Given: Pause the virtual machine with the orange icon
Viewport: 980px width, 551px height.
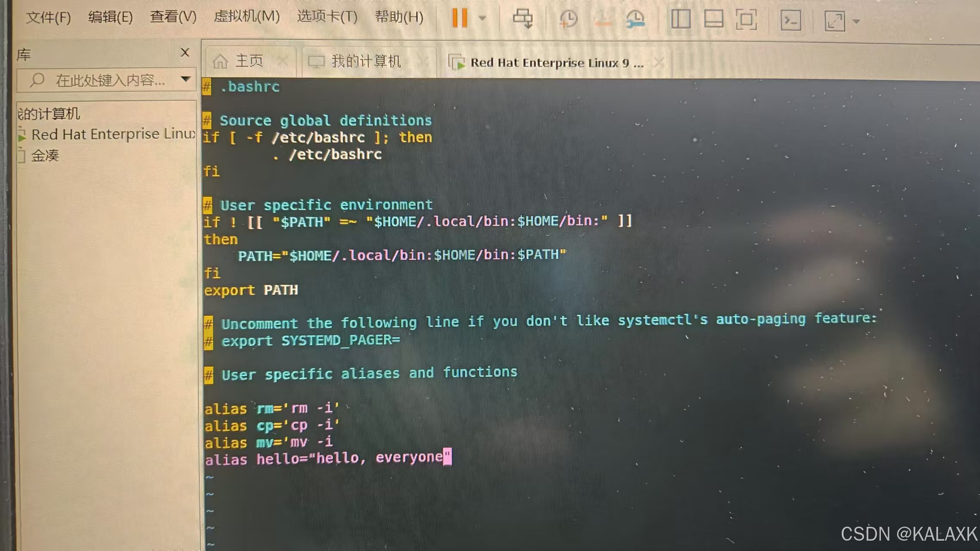Looking at the screenshot, I should (x=460, y=18).
